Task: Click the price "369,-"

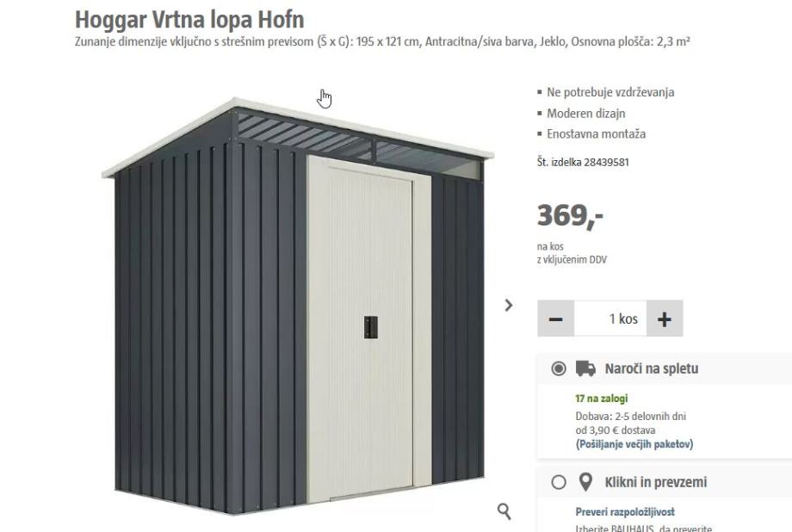Action: (x=570, y=216)
